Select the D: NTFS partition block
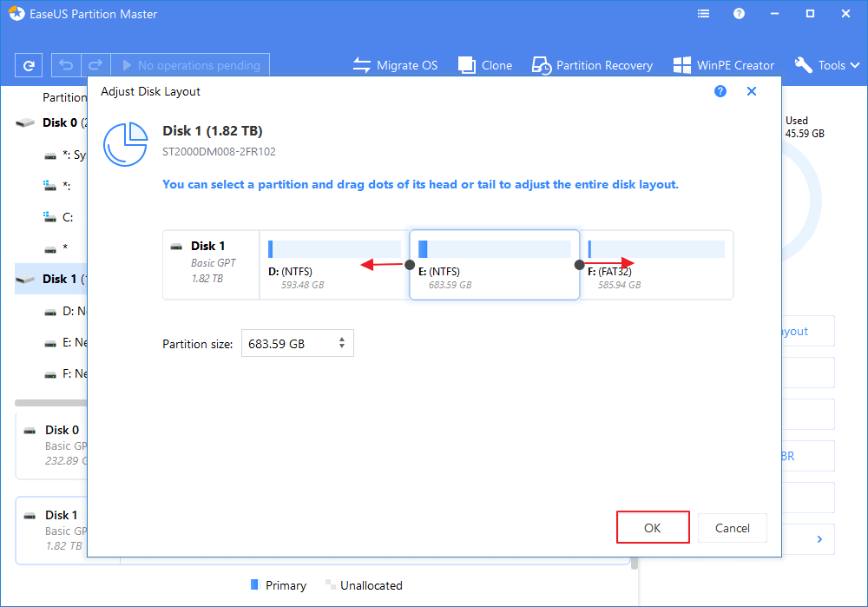The width and height of the screenshot is (868, 607). [x=334, y=265]
